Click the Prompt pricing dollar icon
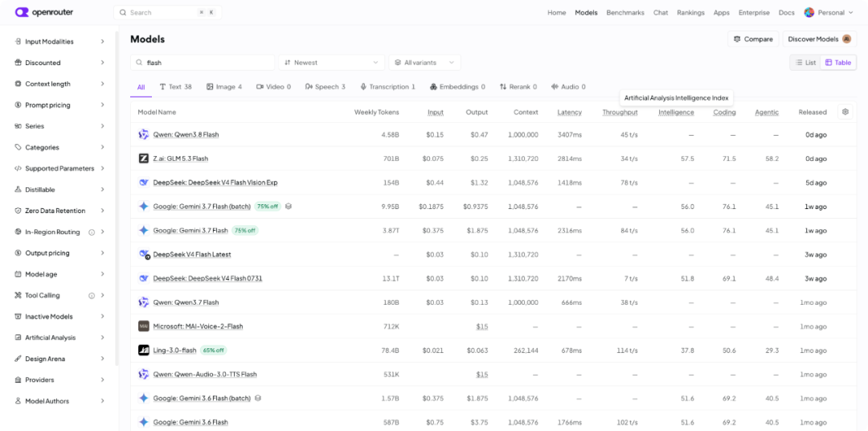The width and height of the screenshot is (868, 431). pos(18,105)
